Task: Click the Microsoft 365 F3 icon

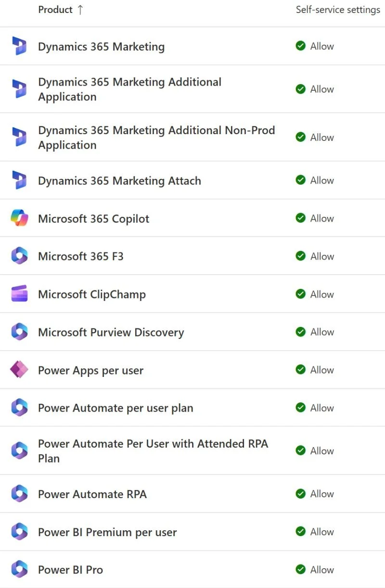Action: (x=19, y=256)
